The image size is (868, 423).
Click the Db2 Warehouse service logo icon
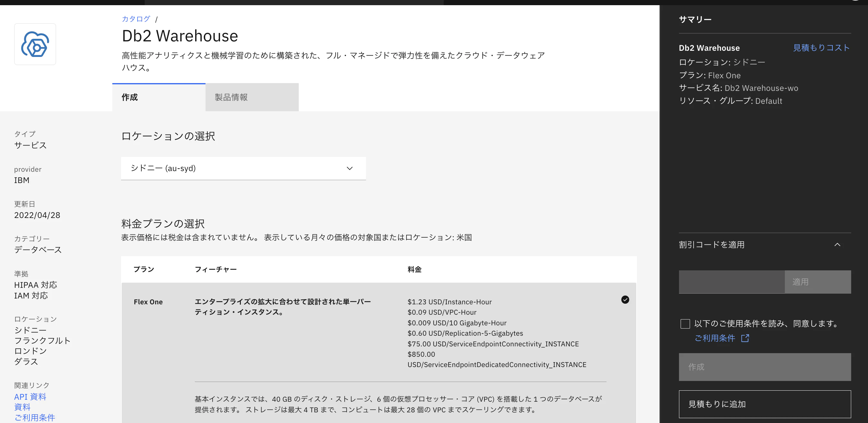tap(35, 44)
